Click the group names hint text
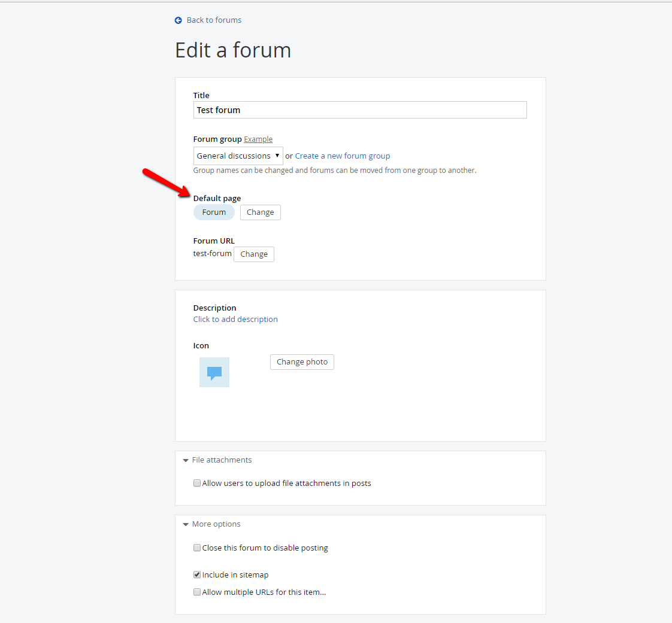Image resolution: width=672 pixels, height=623 pixels. [x=335, y=171]
